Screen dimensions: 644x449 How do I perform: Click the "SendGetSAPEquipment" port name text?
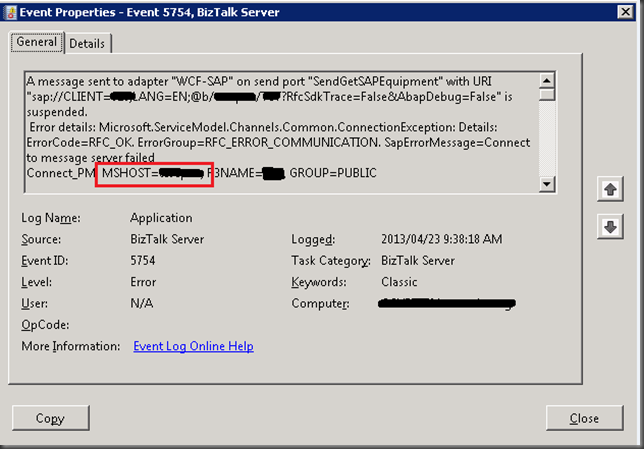click(377, 81)
